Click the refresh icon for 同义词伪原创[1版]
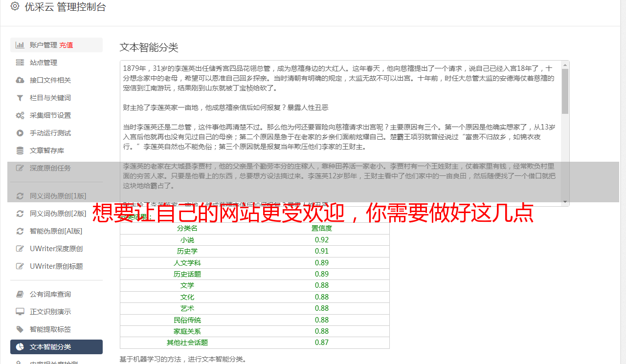Viewport: 626px width, 364px height. click(x=20, y=196)
